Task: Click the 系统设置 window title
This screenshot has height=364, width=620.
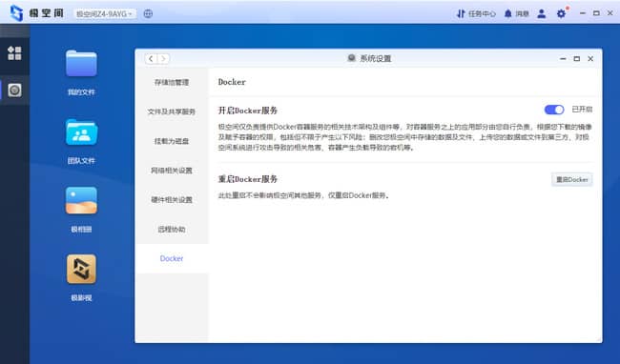Action: pos(375,58)
